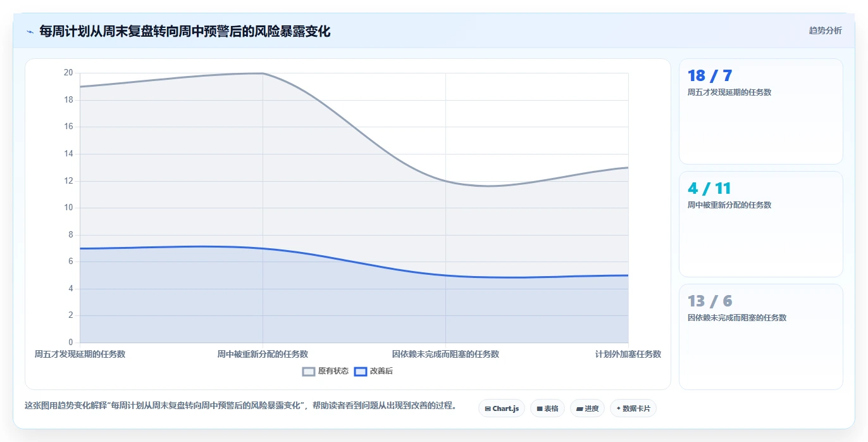Click the icon inside the 进度 tag

coord(579,409)
